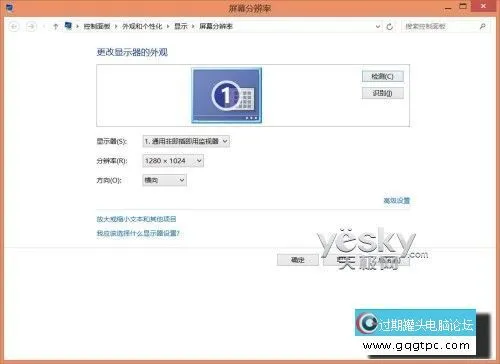Open 显示 breadcrumb
This screenshot has width=500, height=364.
pos(181,26)
